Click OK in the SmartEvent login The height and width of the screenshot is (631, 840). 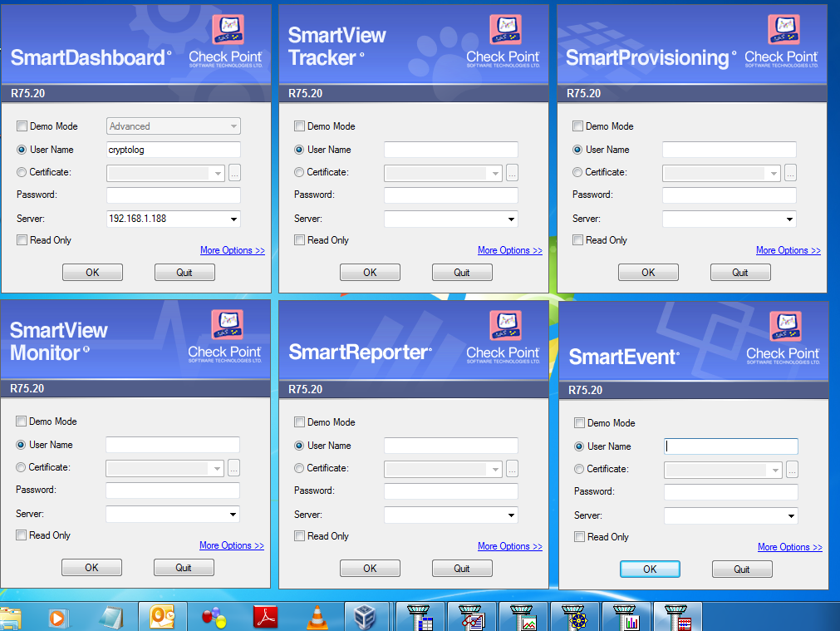(x=650, y=569)
